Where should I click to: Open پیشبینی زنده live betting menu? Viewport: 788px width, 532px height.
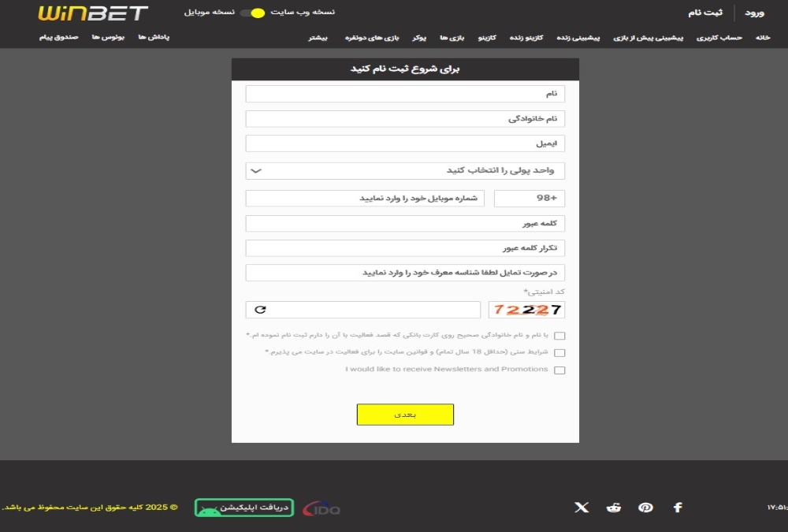pos(578,38)
